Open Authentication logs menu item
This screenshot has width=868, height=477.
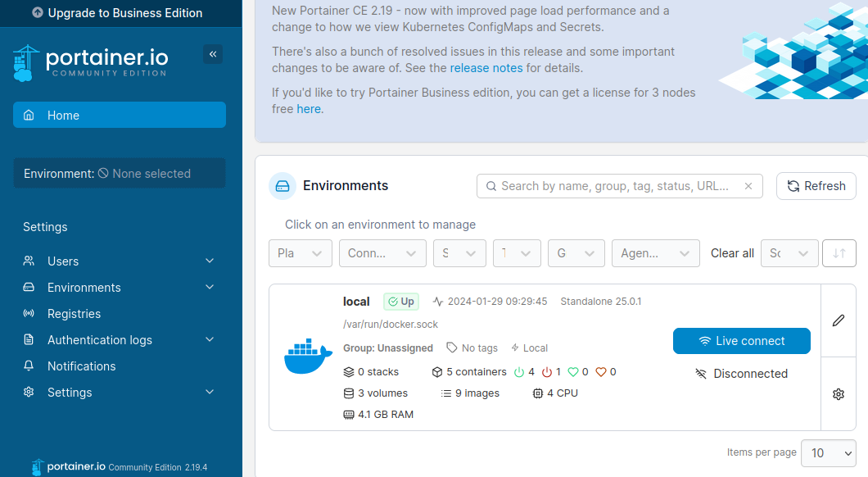coord(119,339)
